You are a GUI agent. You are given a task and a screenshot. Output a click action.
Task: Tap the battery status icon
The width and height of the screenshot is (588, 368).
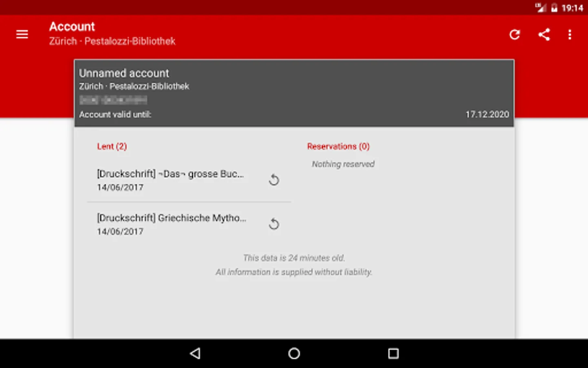tap(554, 8)
